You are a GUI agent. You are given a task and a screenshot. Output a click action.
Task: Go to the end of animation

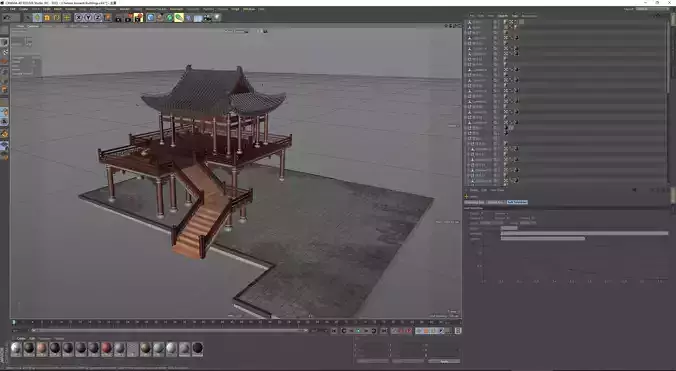click(384, 330)
